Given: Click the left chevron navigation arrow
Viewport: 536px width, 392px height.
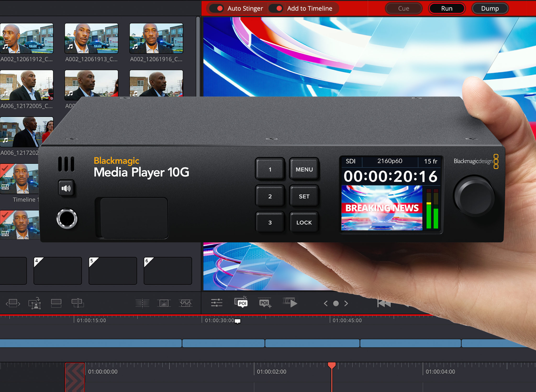Looking at the screenshot, I should [325, 303].
